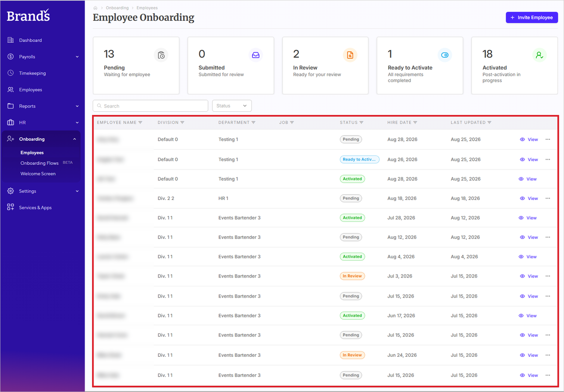Click the filter icon beside Employee Name
The image size is (564, 392).
[x=140, y=123]
